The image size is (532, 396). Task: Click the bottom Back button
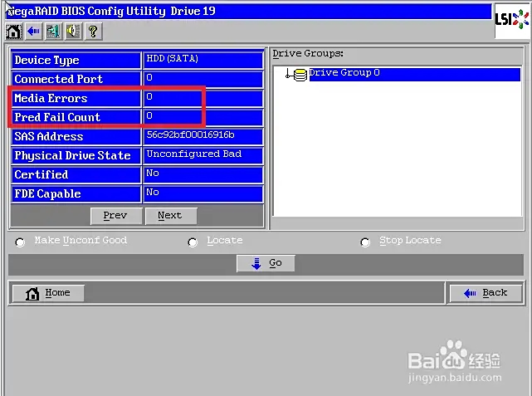click(486, 293)
